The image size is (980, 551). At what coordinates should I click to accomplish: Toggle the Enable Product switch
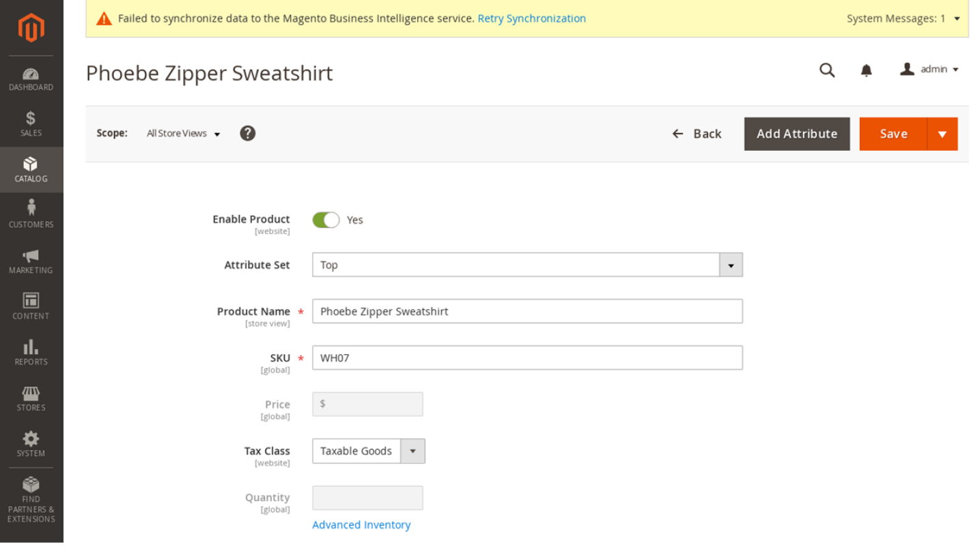326,220
